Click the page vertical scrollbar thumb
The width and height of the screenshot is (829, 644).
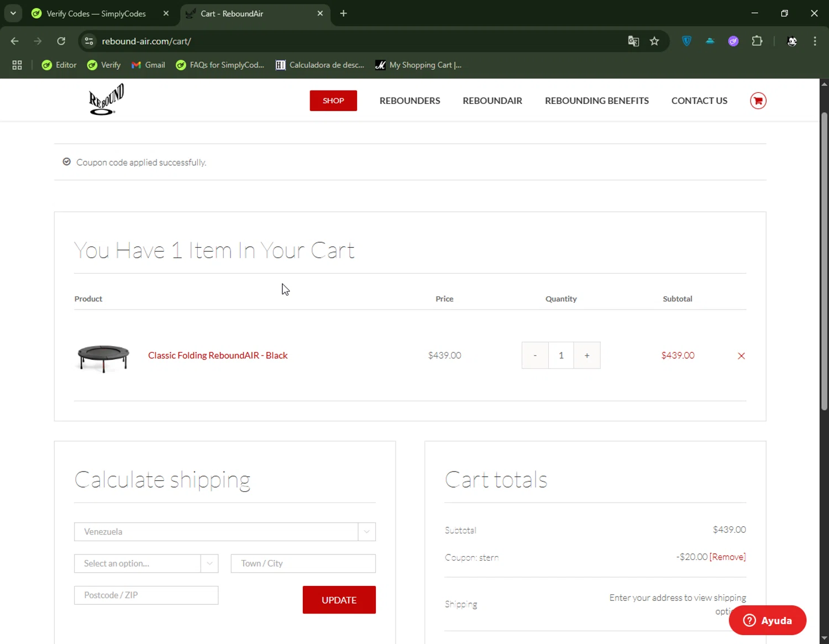[x=824, y=261]
